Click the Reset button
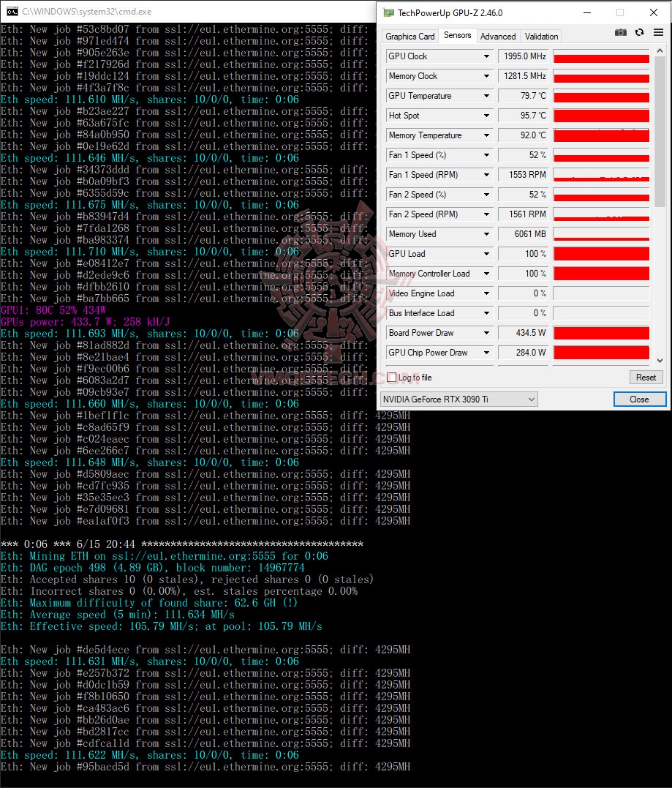This screenshot has width=672, height=788. tap(646, 378)
